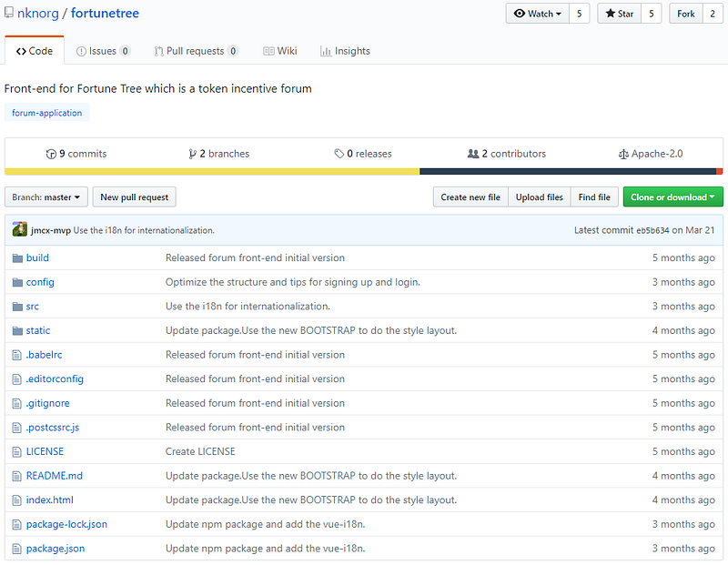Screen dimensions: 728x565
Task: Click the contributors people icon
Action: click(x=472, y=155)
